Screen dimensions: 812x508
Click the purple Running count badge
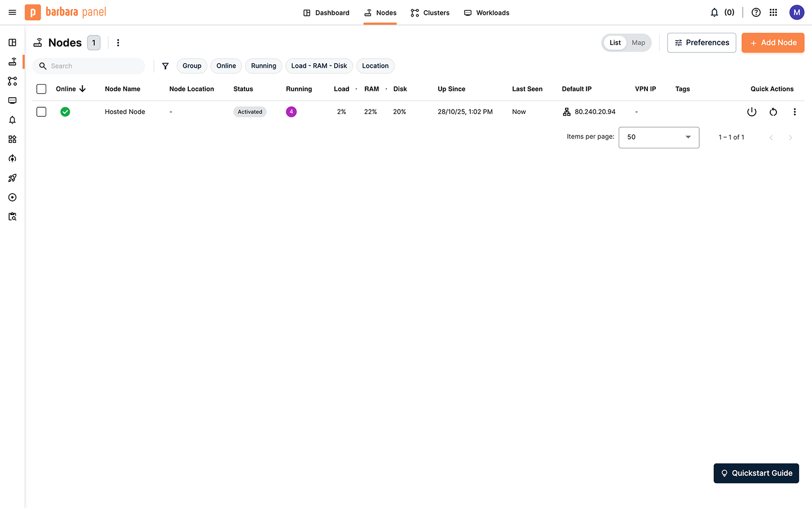click(x=291, y=112)
